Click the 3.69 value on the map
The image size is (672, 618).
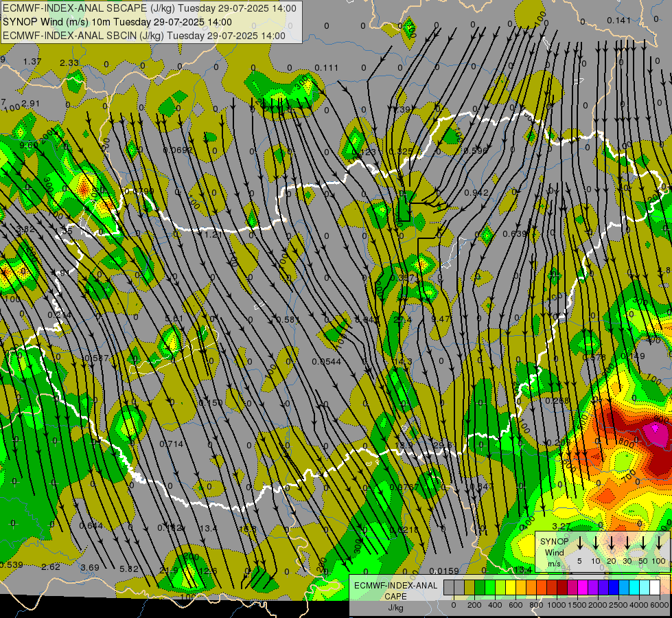pyautogui.click(x=90, y=567)
